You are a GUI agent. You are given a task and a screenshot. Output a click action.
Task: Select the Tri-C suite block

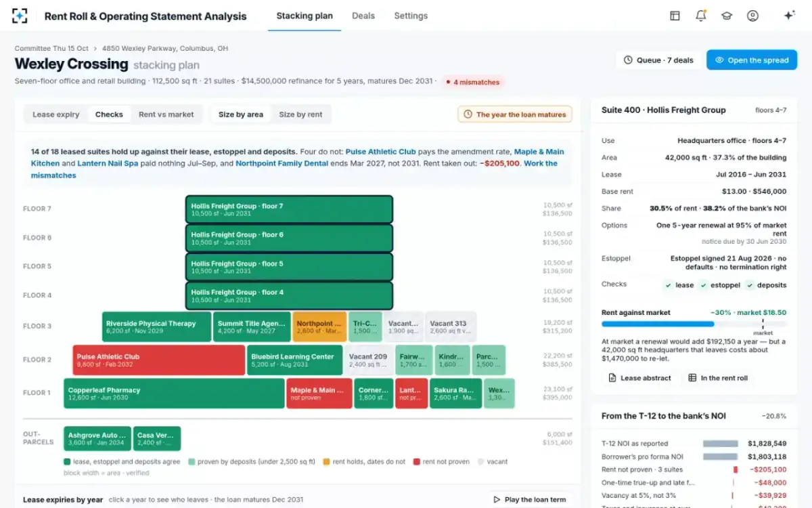365,326
